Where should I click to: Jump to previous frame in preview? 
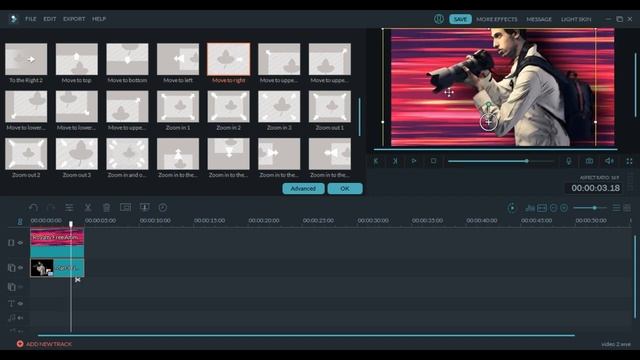pos(376,161)
